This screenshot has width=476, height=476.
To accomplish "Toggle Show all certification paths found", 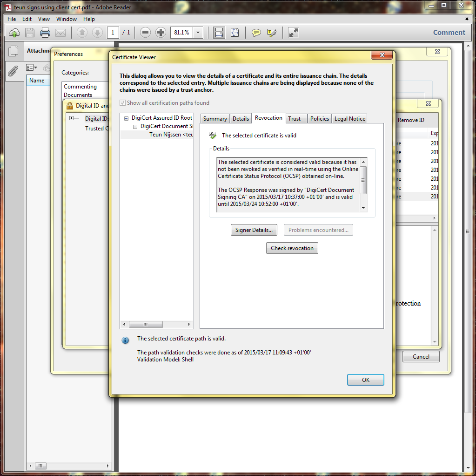I will (123, 103).
